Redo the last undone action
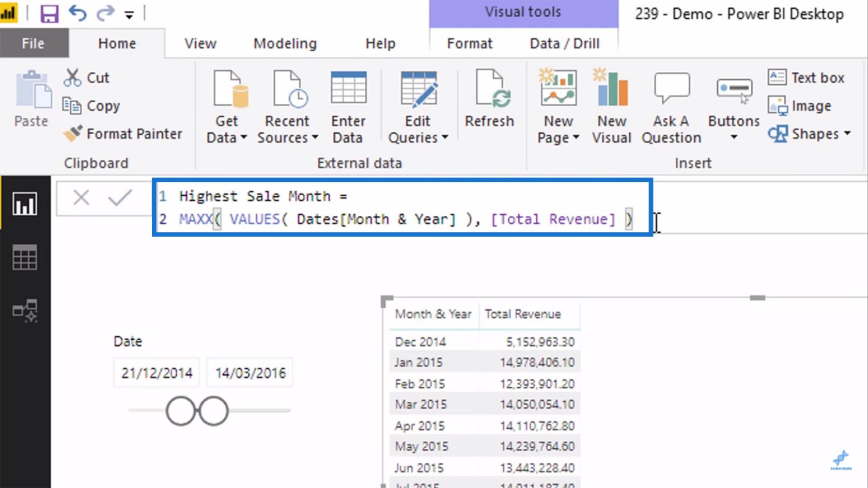868x488 pixels. [x=105, y=13]
